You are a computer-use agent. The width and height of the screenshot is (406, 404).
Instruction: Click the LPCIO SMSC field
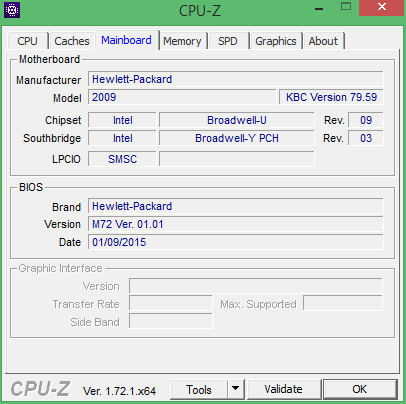[122, 159]
